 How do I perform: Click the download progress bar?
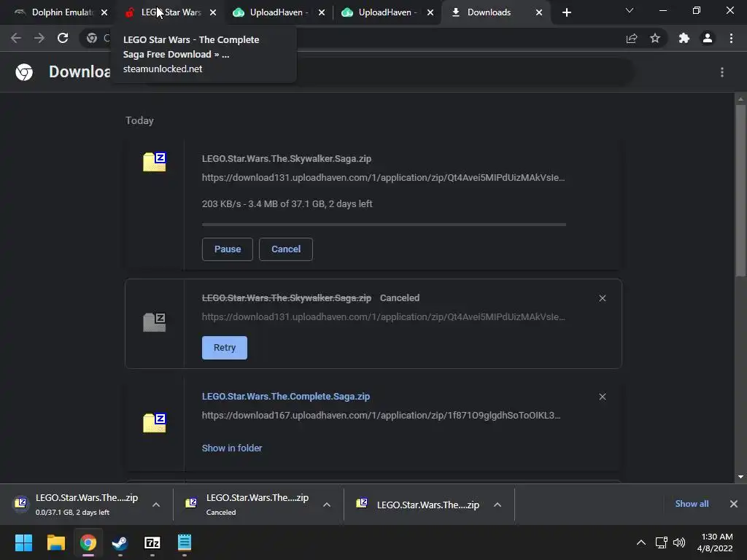point(384,225)
